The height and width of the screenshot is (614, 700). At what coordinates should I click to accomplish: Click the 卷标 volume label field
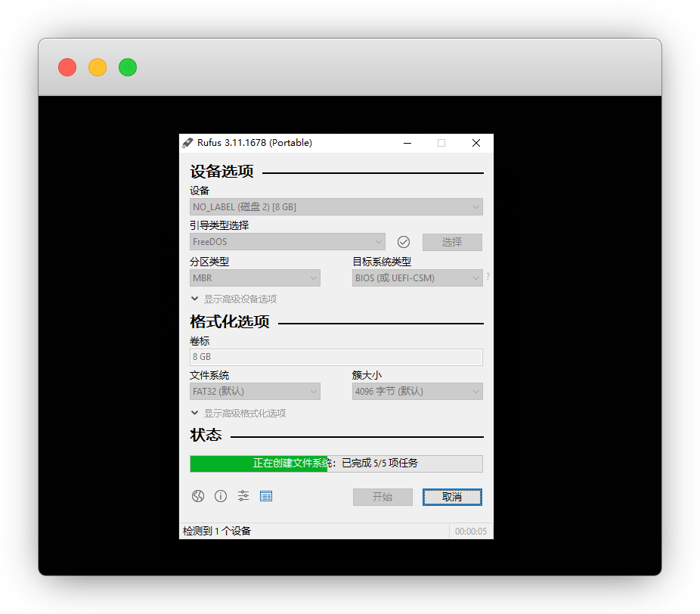[x=336, y=357]
